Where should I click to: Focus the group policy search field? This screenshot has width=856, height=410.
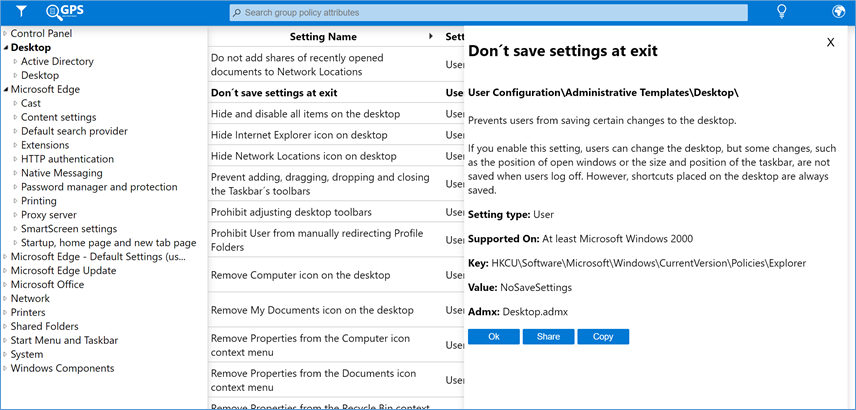tap(489, 13)
